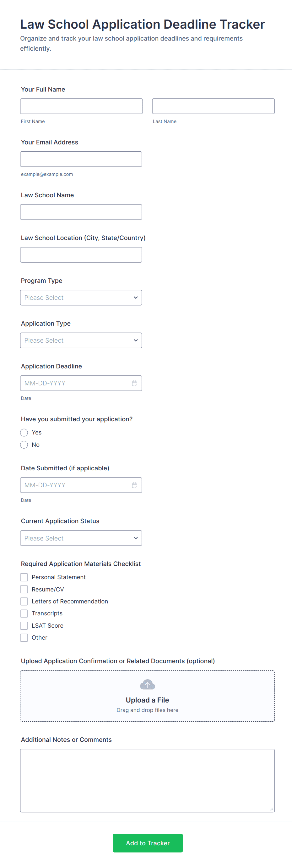This screenshot has width=292, height=868.
Task: Open the Application Type dropdown
Action: tap(81, 340)
